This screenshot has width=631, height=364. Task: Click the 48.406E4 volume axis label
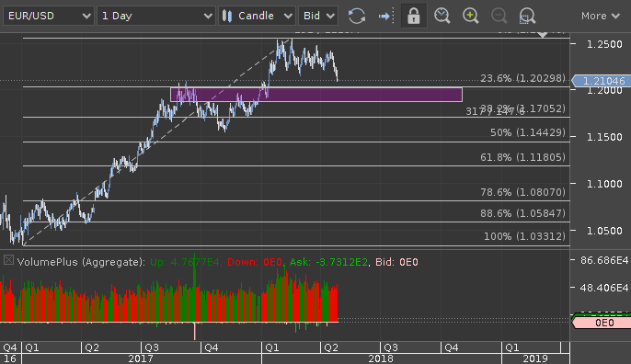click(x=604, y=288)
